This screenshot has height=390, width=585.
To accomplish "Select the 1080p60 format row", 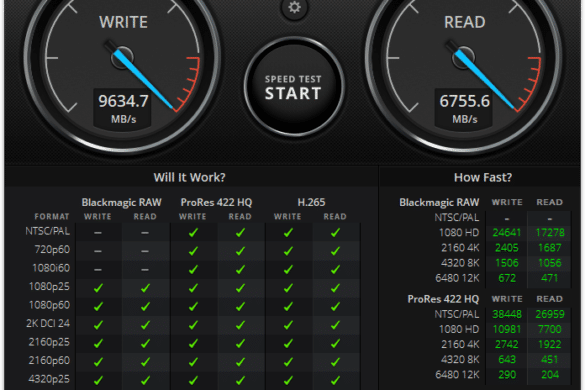I will [x=193, y=306].
